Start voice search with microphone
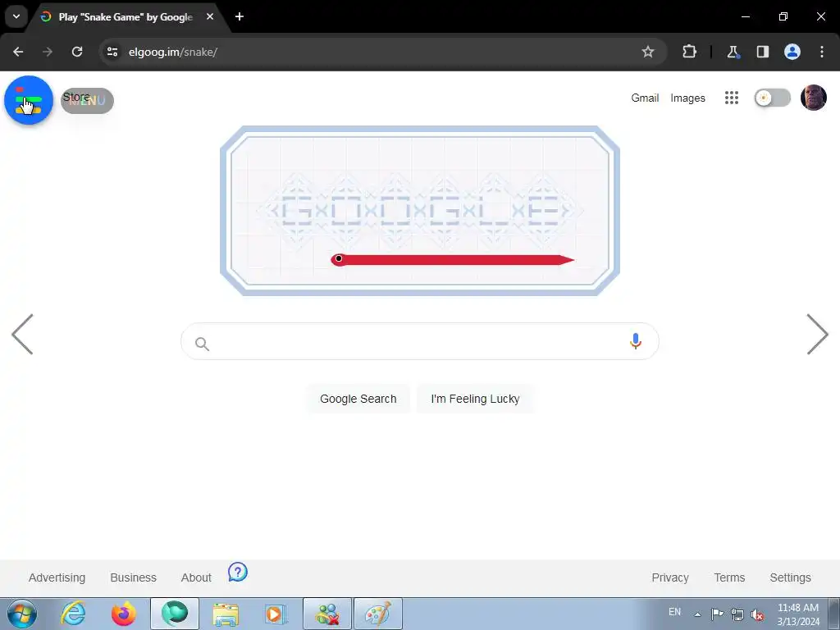Viewport: 840px width, 630px height. (636, 341)
